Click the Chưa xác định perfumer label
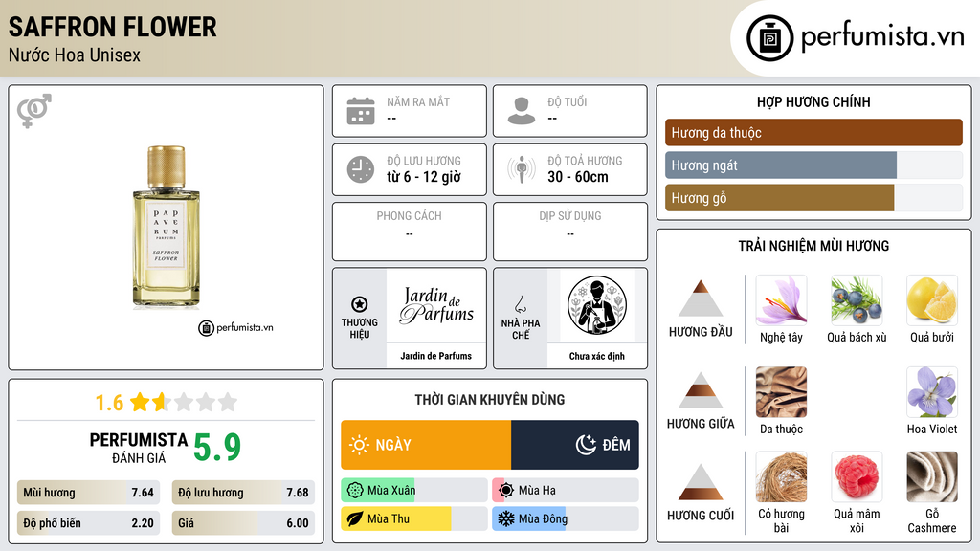This screenshot has height=551, width=980. point(597,356)
